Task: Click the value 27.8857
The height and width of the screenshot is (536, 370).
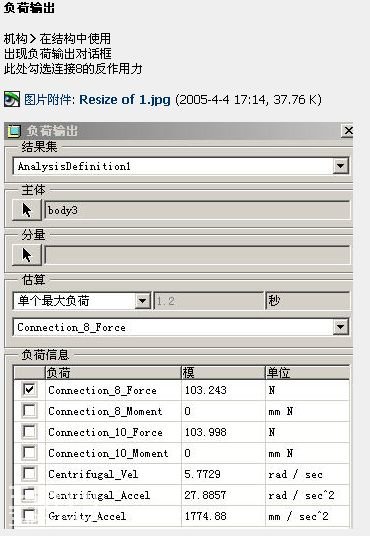Action: tap(205, 495)
